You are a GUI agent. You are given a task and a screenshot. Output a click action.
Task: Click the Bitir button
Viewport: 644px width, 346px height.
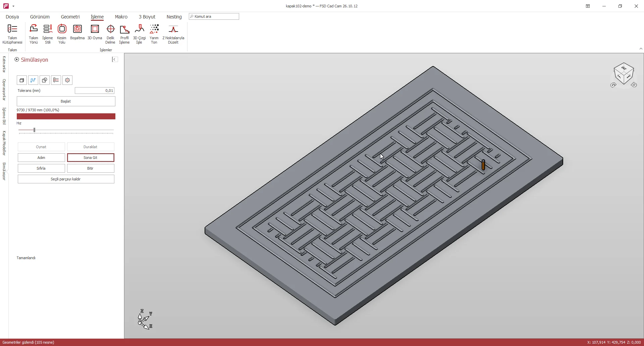[x=91, y=168]
